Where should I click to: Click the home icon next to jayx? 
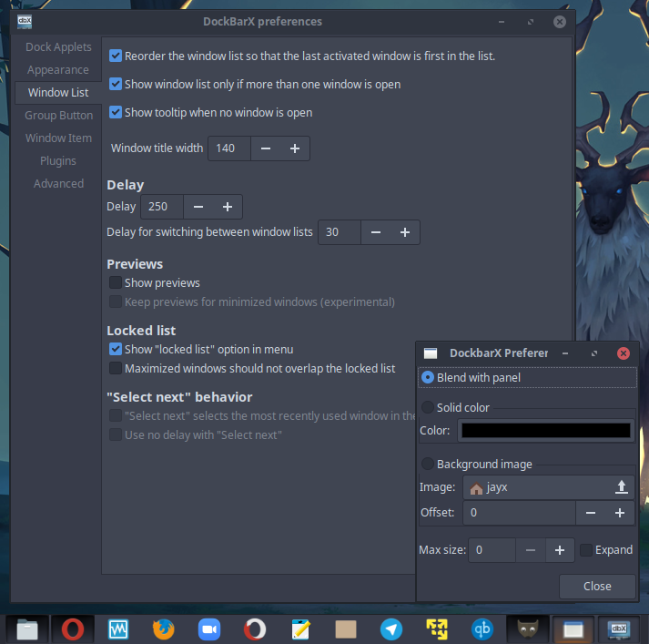[x=476, y=488]
